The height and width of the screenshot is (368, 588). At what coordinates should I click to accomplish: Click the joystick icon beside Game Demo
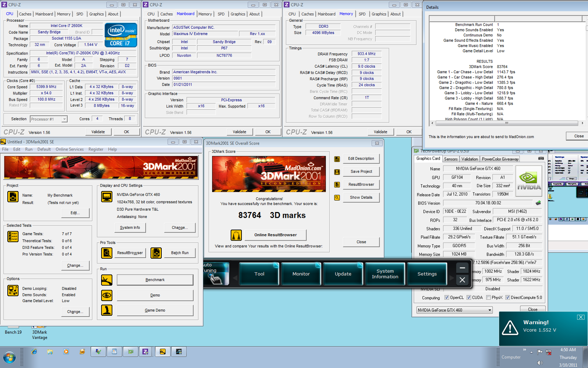[107, 310]
